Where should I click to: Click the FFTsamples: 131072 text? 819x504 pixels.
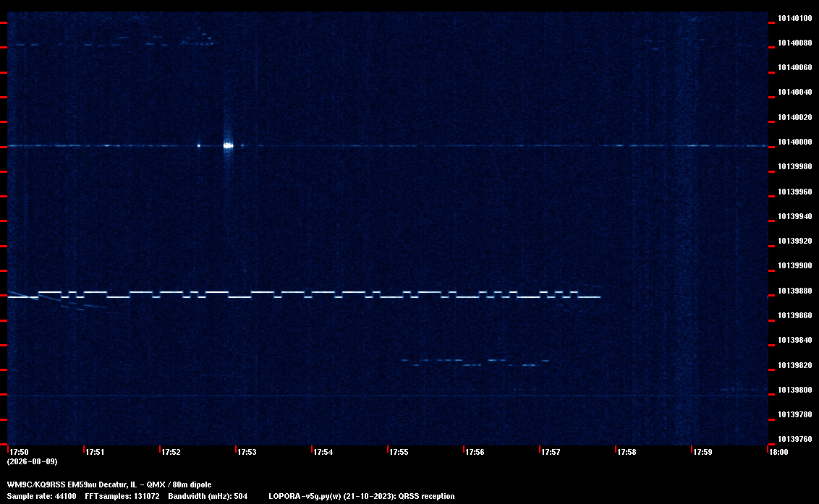[x=122, y=496]
